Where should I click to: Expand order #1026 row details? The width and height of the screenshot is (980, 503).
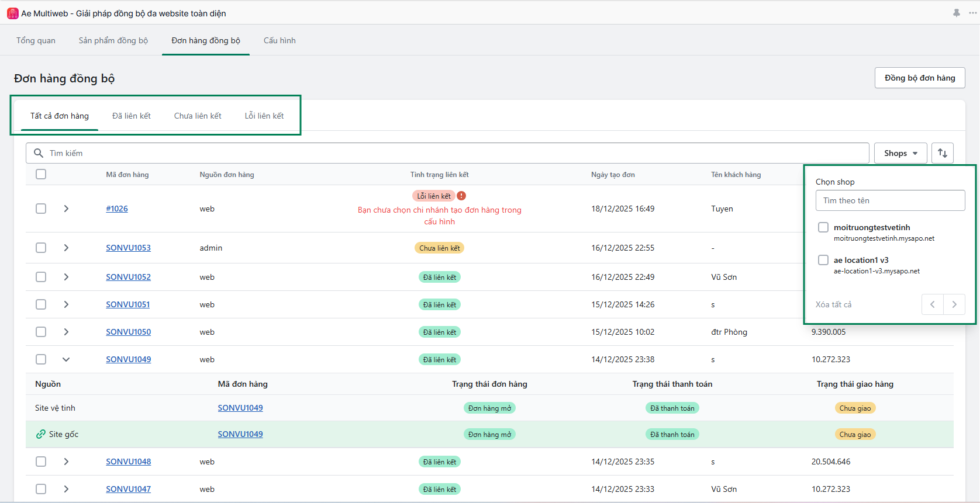tap(66, 209)
